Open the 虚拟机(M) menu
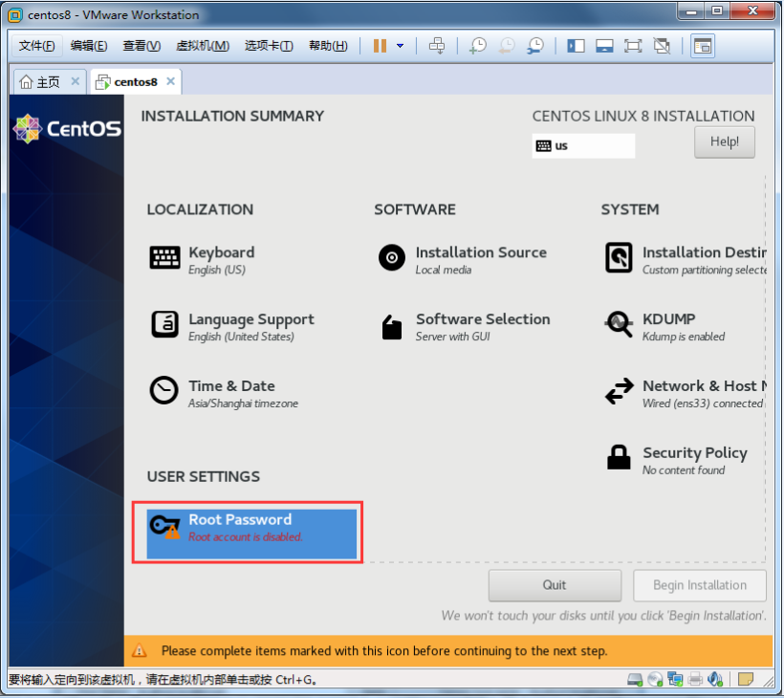Image resolution: width=784 pixels, height=698 pixels. coord(203,46)
